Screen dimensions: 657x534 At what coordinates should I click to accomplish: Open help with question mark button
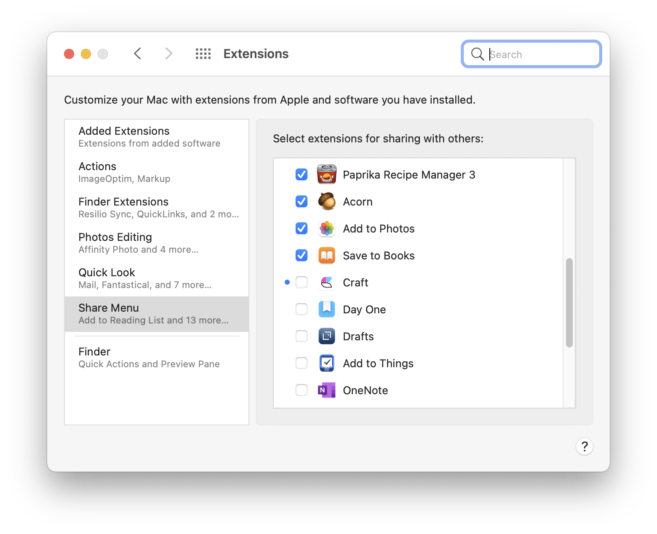click(585, 447)
